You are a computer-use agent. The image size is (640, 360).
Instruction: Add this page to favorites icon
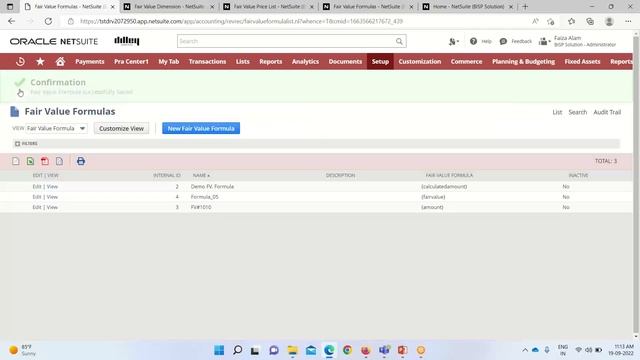click(x=551, y=21)
